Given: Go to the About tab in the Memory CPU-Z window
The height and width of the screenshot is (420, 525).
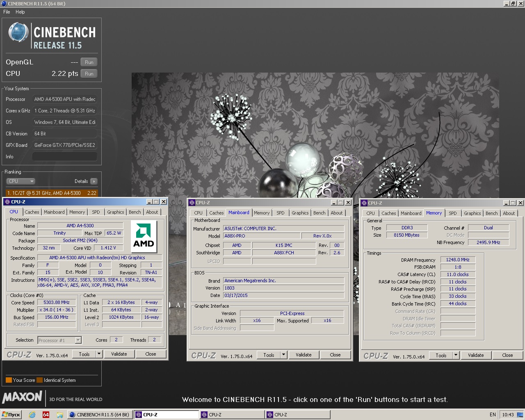Looking at the screenshot, I should pos(509,213).
